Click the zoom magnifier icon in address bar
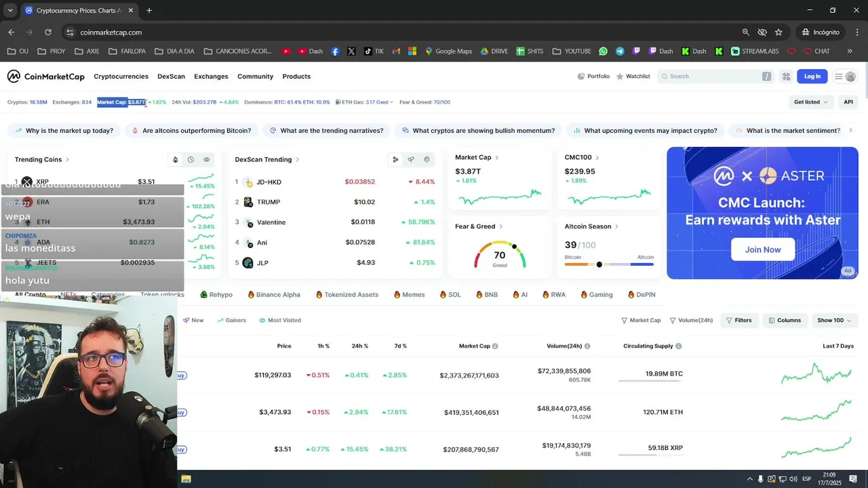The height and width of the screenshot is (488, 868). 746,32
